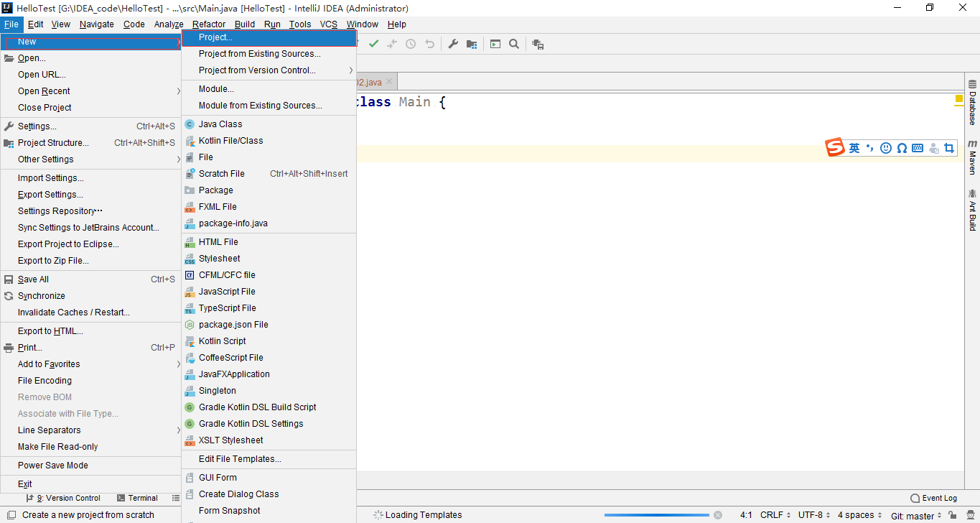
Task: Click the Show History clock icon
Action: (x=411, y=44)
